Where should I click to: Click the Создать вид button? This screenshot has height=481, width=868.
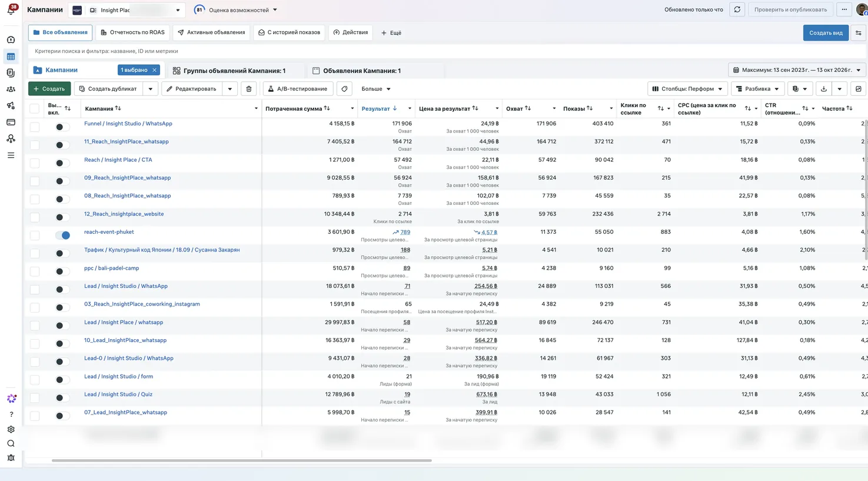[826, 33]
